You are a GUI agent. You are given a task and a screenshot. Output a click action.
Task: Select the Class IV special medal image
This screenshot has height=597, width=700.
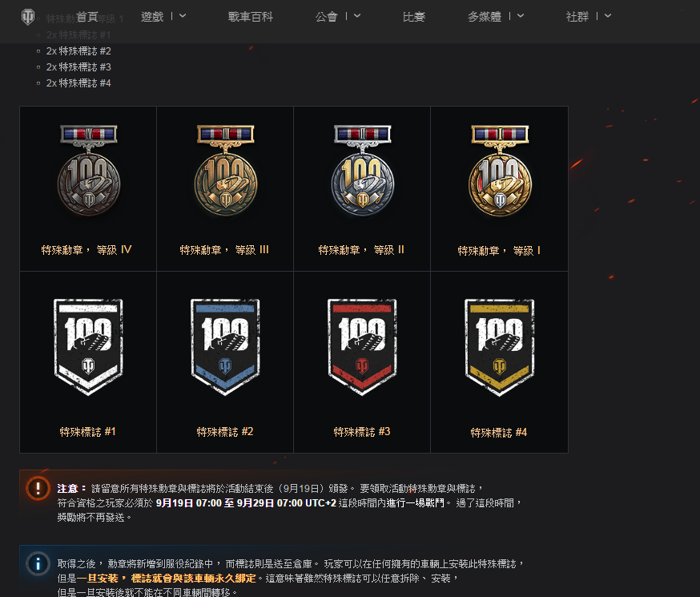click(x=88, y=170)
